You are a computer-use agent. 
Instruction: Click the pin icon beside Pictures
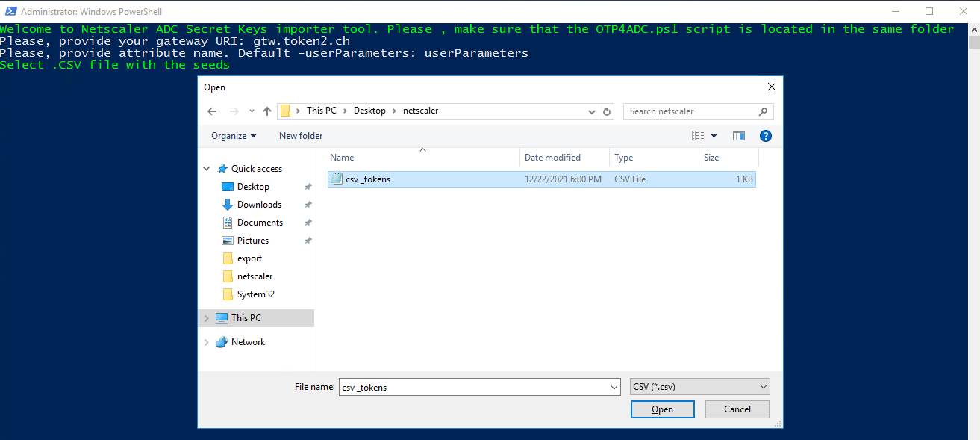(308, 241)
